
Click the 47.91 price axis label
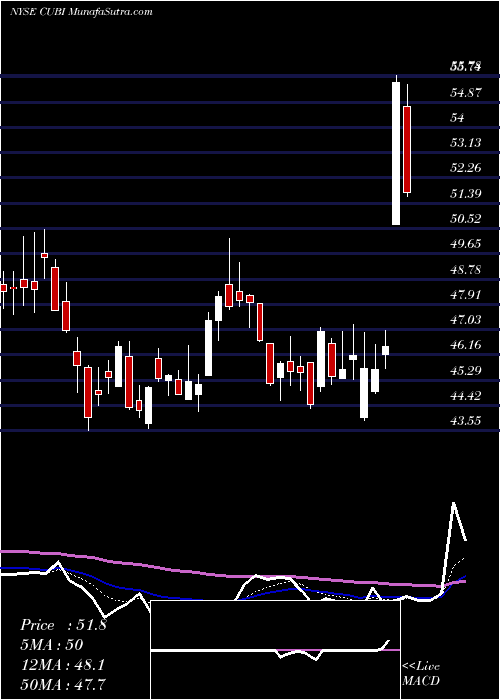pyautogui.click(x=466, y=295)
